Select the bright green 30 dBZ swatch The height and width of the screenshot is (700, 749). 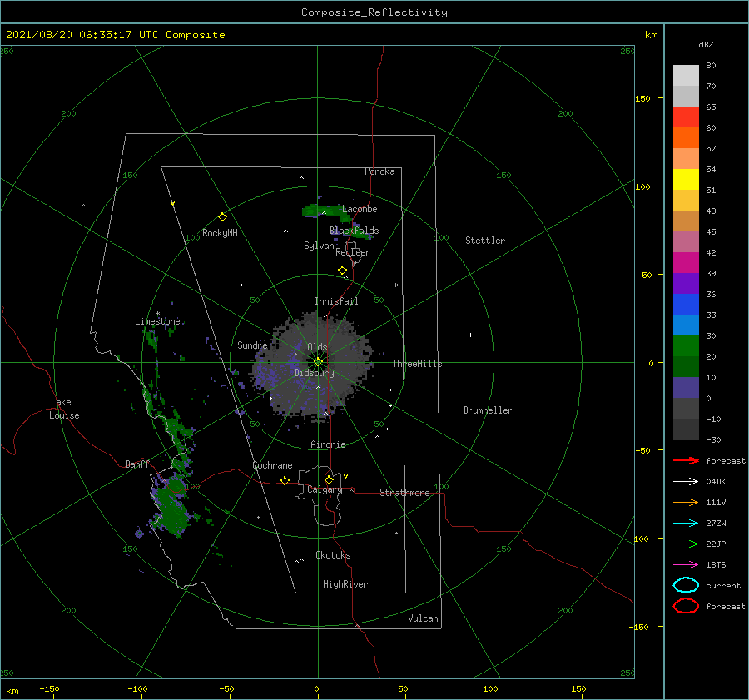[686, 345]
